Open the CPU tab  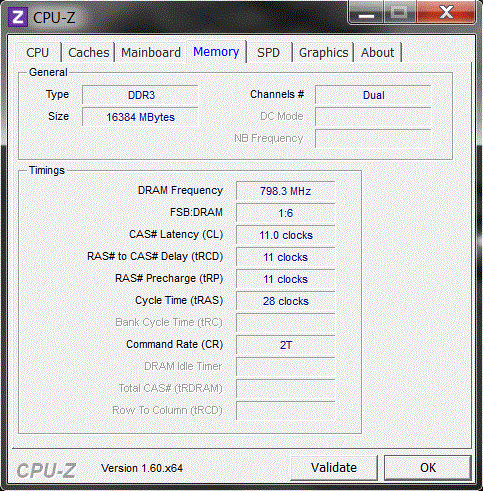pyautogui.click(x=37, y=53)
